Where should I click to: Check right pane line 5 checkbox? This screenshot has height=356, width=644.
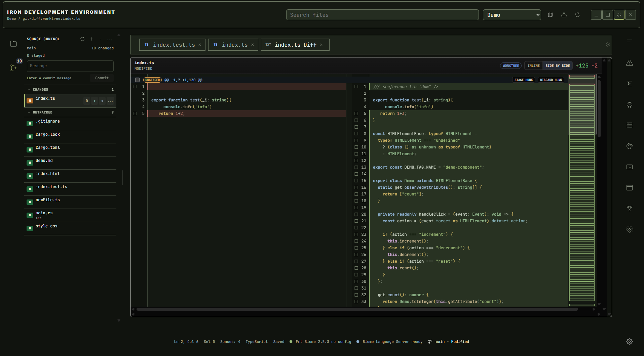tap(356, 114)
